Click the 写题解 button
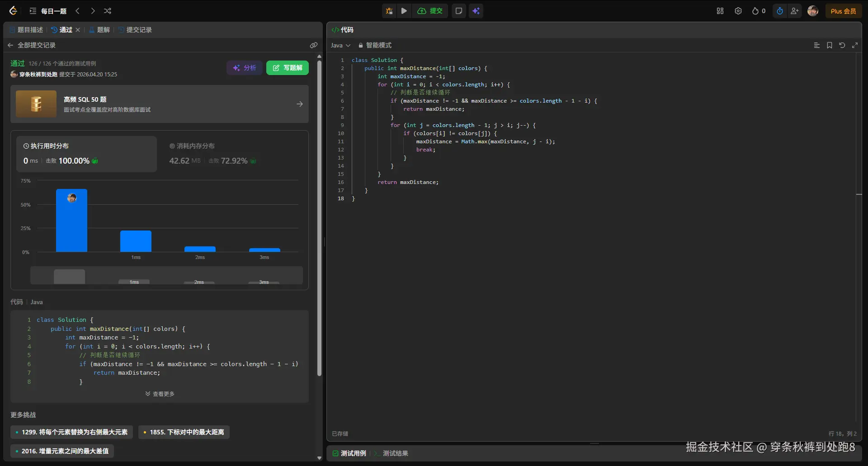This screenshot has height=466, width=868. [288, 68]
